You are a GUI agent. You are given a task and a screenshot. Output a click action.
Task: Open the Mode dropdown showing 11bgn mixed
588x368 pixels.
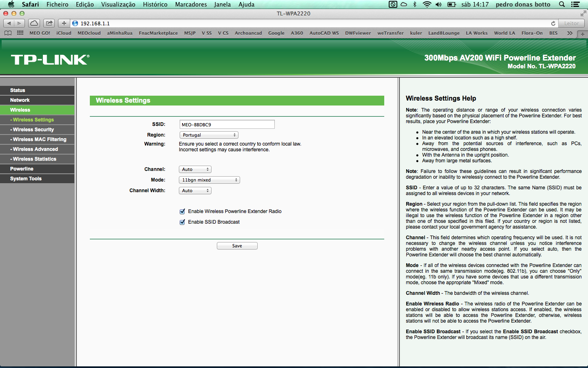(209, 180)
